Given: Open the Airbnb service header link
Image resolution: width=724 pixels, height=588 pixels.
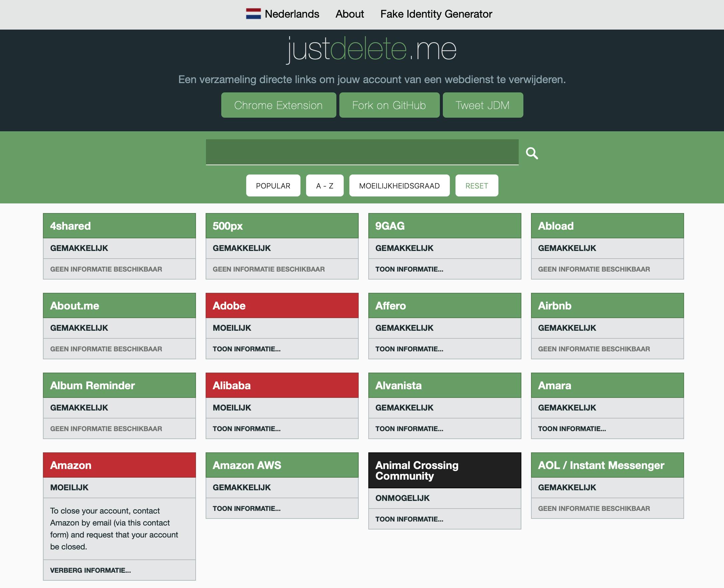Looking at the screenshot, I should (555, 306).
